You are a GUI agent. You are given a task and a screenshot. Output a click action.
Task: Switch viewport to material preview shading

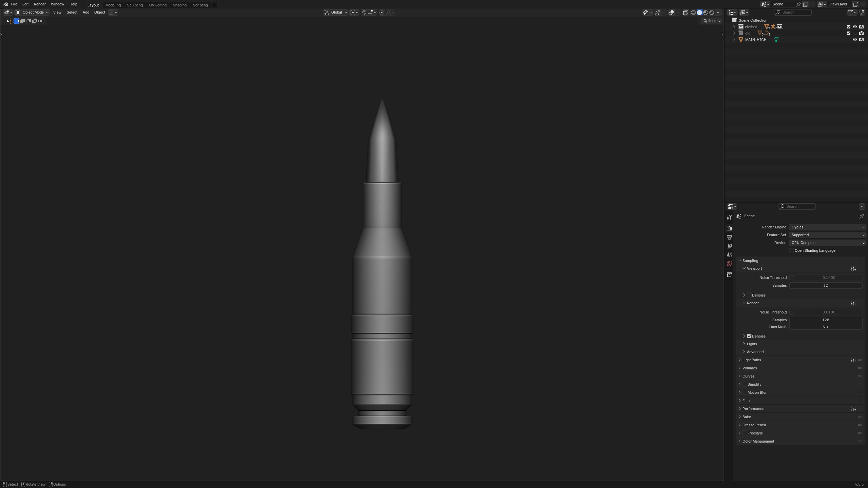706,13
